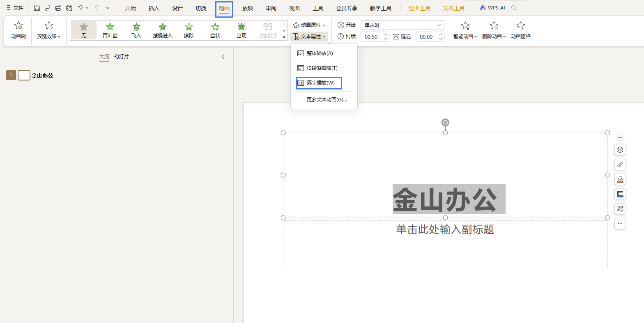Click the WPS AI button
Image resolution: width=644 pixels, height=323 pixels.
492,8
